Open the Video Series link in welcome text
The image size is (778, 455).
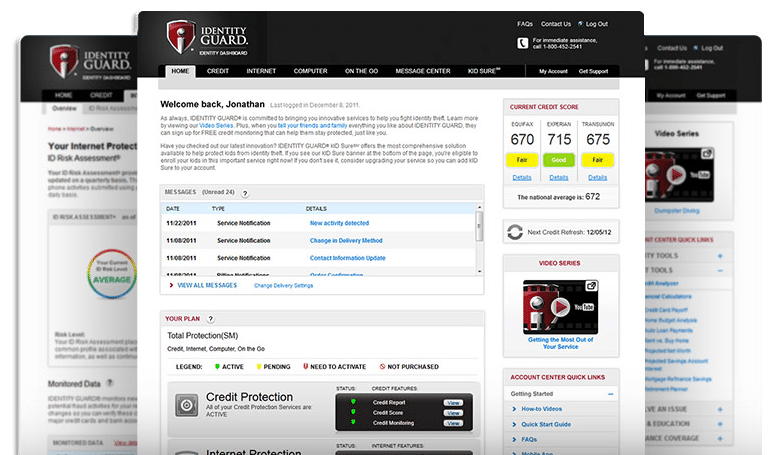(216, 126)
